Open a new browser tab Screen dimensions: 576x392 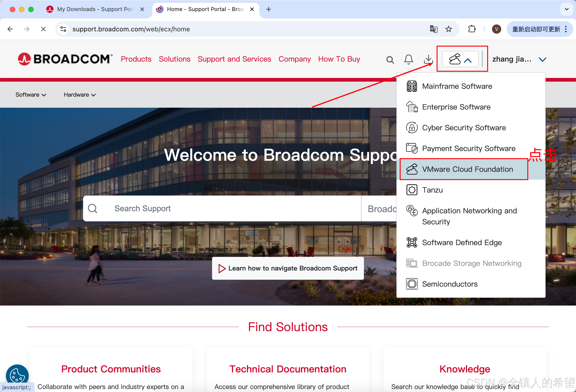[x=268, y=9]
